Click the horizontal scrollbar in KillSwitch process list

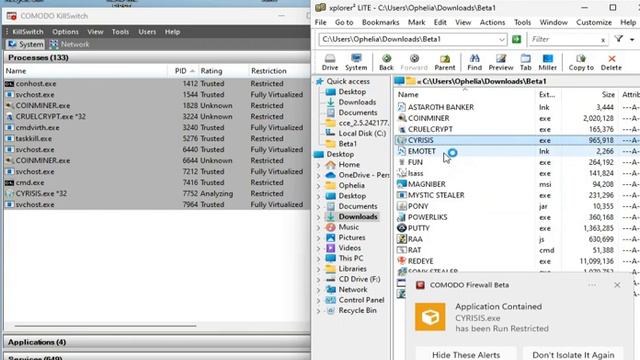(x=105, y=326)
